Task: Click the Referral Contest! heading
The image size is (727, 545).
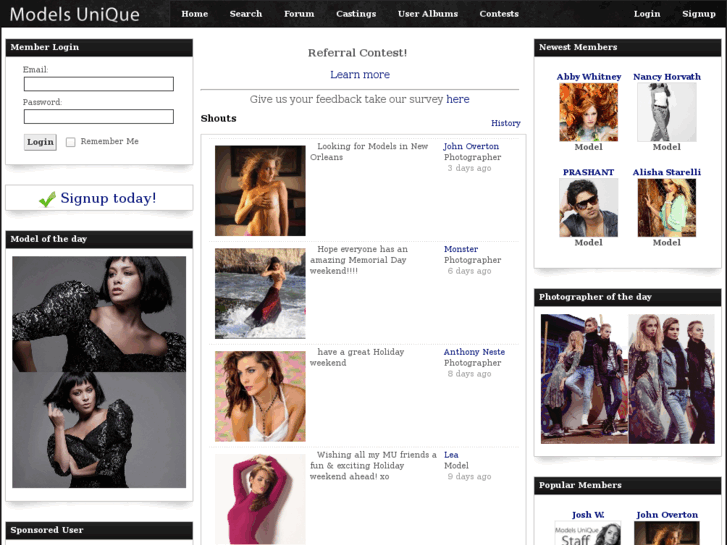Action: pyautogui.click(x=357, y=53)
